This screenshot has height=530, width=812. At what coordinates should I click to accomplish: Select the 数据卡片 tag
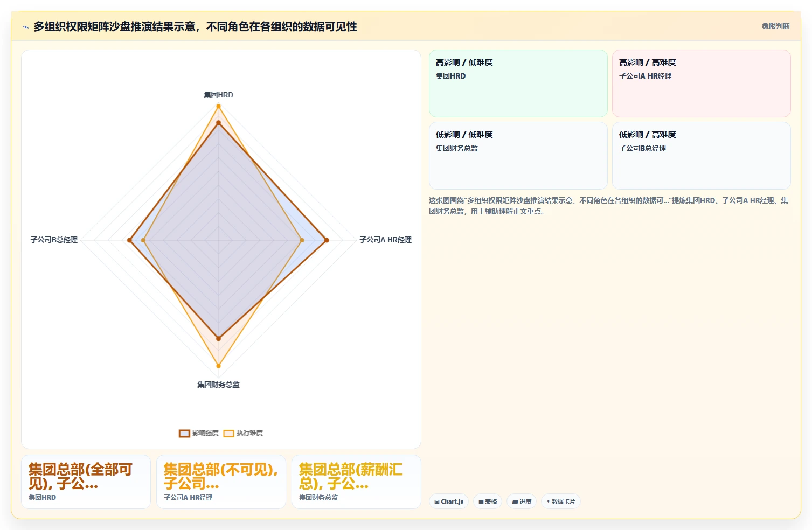coord(560,501)
